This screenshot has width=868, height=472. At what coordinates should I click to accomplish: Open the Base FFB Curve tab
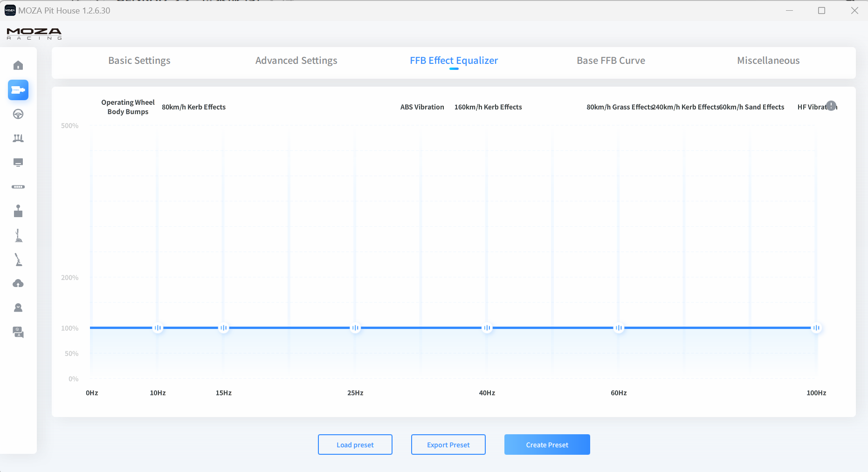click(611, 61)
